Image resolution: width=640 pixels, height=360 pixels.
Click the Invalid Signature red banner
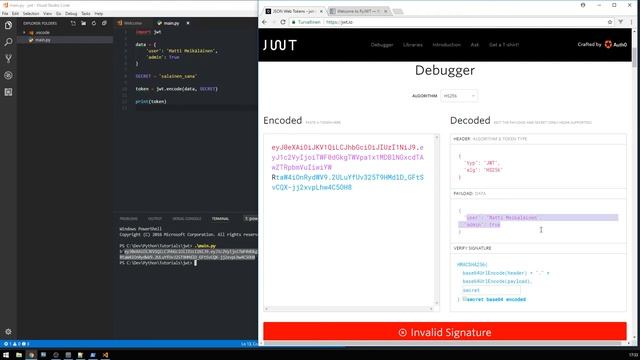[x=444, y=332]
